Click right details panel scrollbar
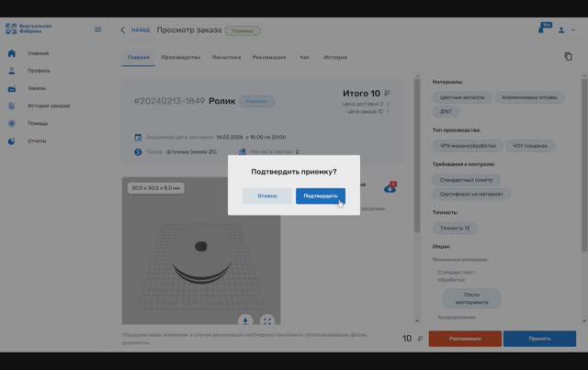Viewport: 588px width, 370px height. 584,165
